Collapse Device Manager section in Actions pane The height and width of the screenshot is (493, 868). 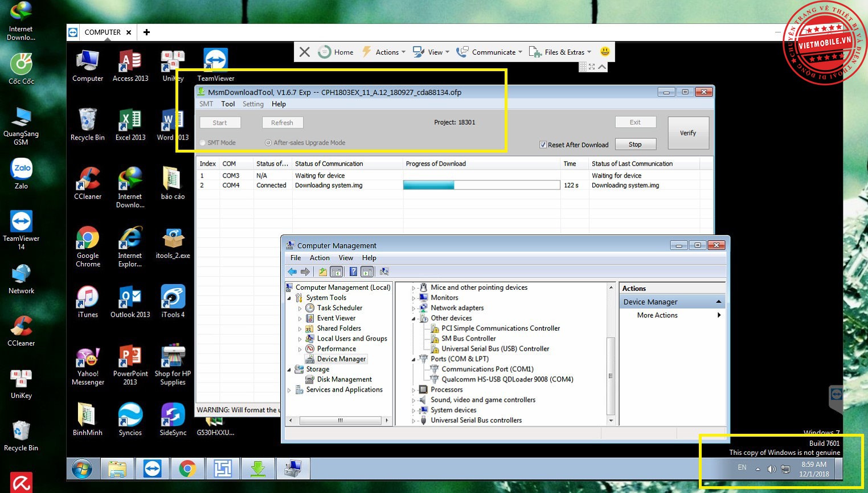tap(719, 302)
